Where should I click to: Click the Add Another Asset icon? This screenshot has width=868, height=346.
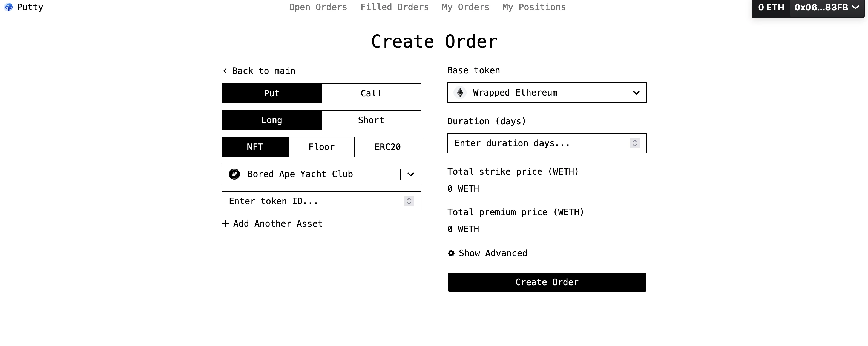point(225,224)
